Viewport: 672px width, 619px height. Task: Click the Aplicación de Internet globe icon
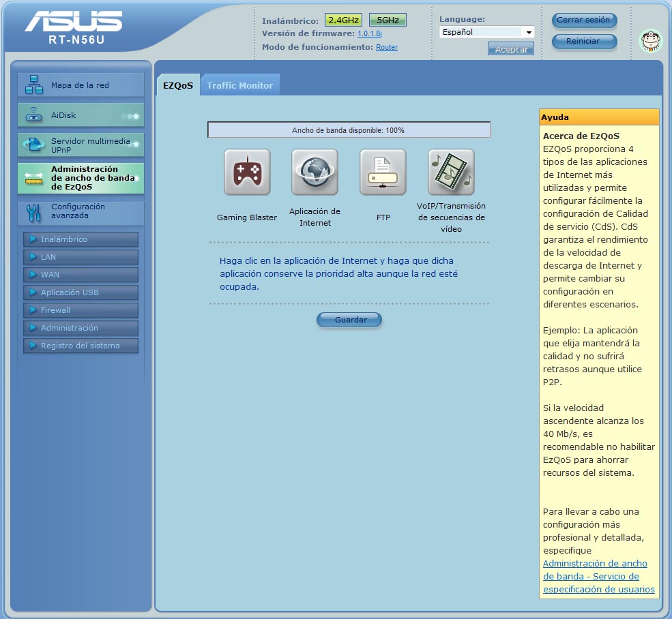315,172
